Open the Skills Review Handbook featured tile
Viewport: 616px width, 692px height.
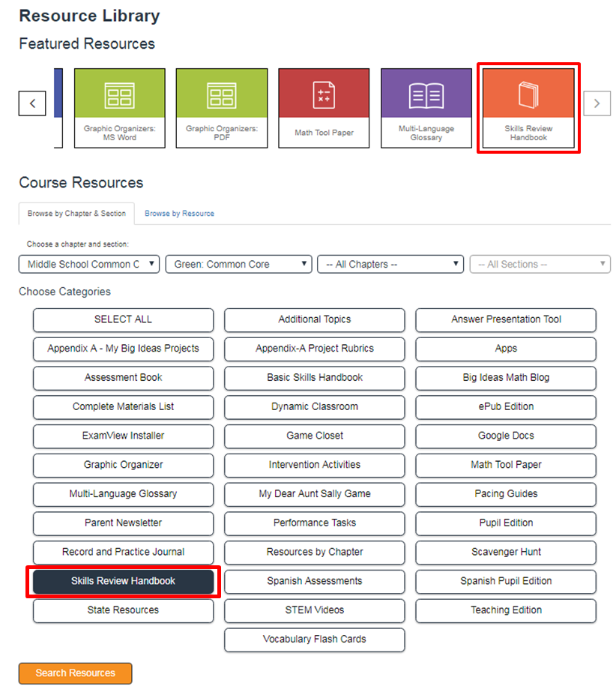point(528,108)
